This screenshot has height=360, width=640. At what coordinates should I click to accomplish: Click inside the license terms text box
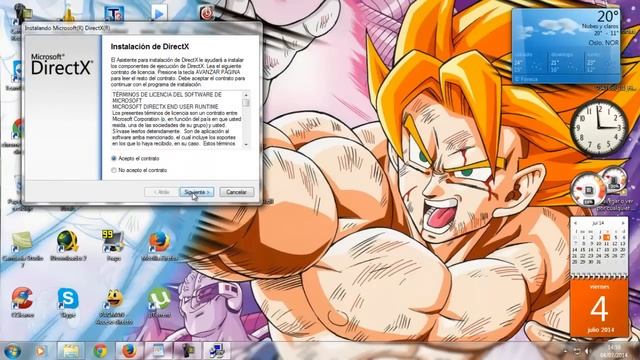coord(177,119)
